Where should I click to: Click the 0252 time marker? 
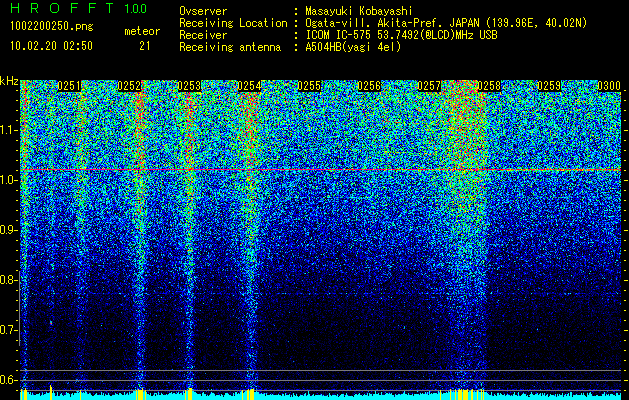pos(129,86)
